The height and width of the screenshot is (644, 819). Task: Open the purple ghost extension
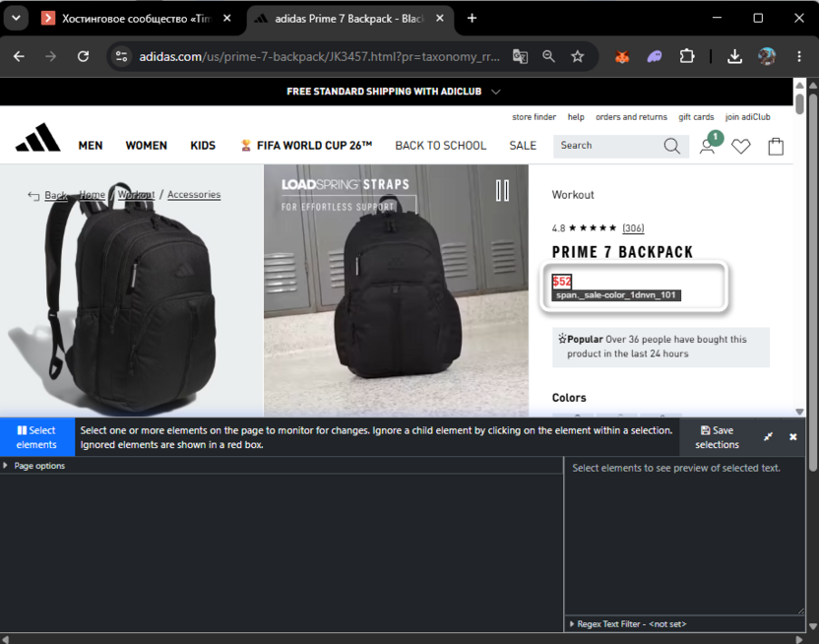click(x=655, y=56)
